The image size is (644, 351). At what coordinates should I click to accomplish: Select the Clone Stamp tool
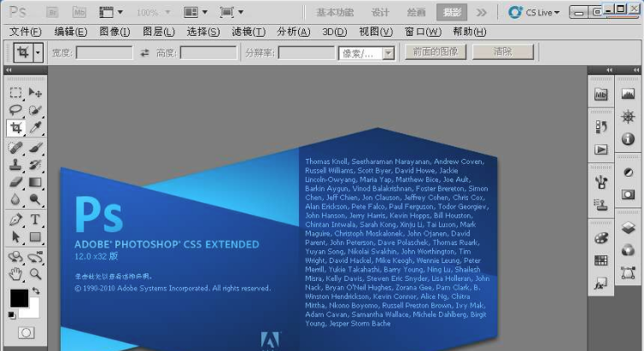tap(15, 165)
